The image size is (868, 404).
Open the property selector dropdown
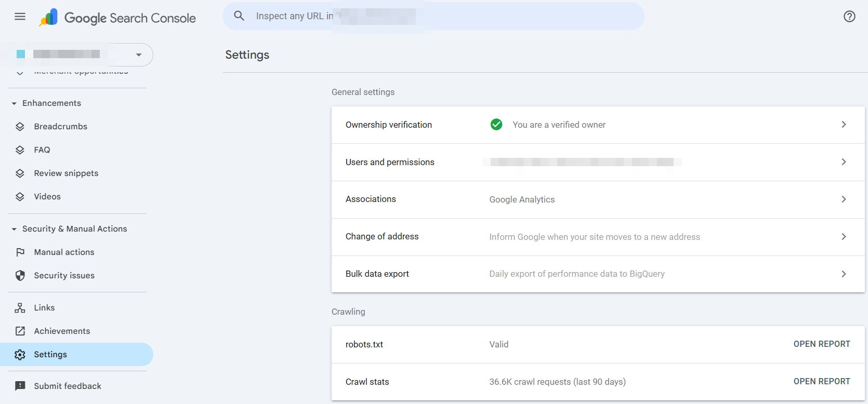[x=138, y=55]
